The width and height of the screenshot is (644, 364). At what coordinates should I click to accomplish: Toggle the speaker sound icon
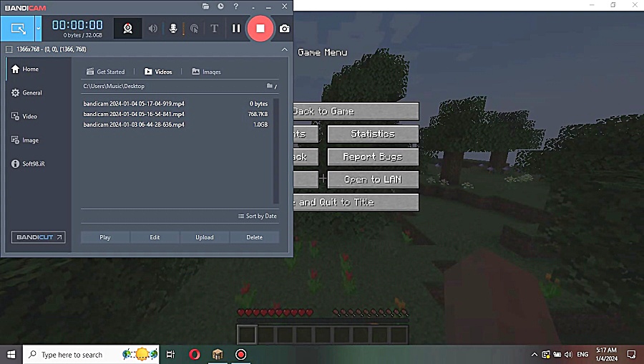click(x=153, y=29)
